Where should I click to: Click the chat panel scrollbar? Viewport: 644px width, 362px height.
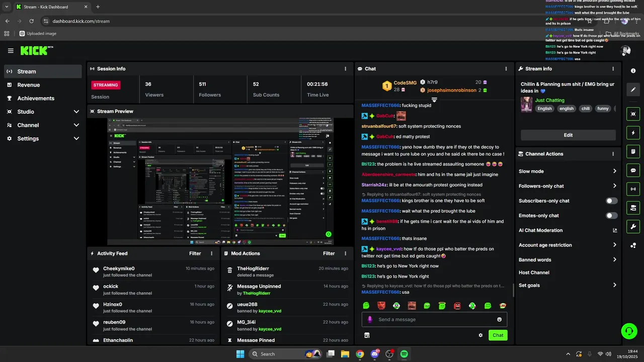click(513, 291)
